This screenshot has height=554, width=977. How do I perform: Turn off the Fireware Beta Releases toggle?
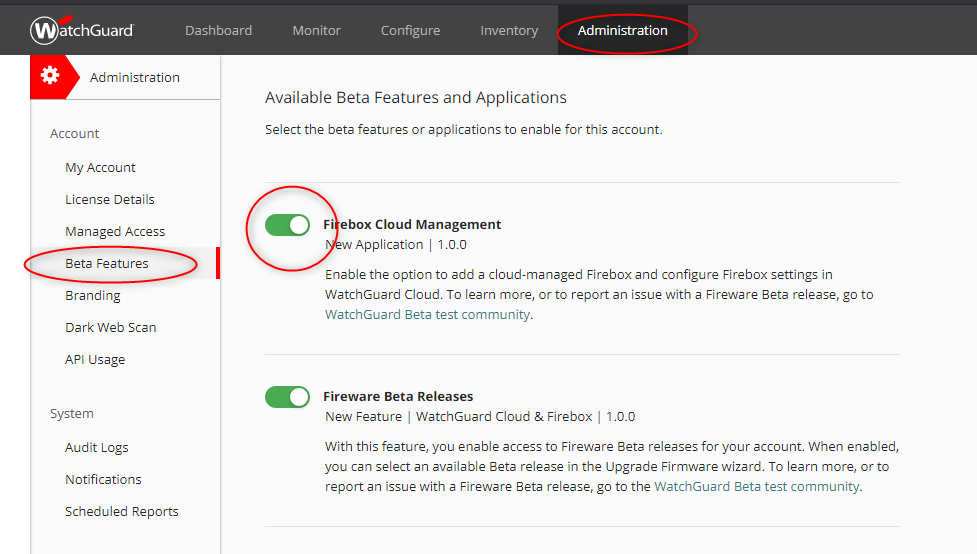[x=287, y=397]
